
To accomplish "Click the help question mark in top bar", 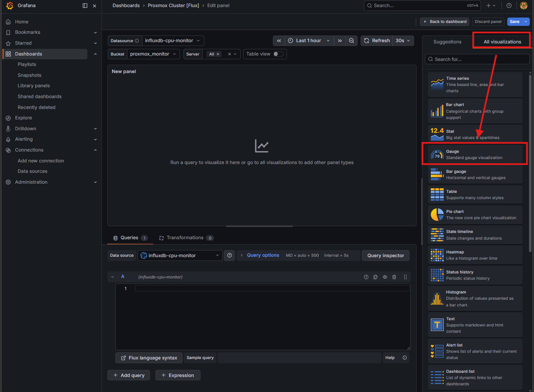I will pos(509,5).
